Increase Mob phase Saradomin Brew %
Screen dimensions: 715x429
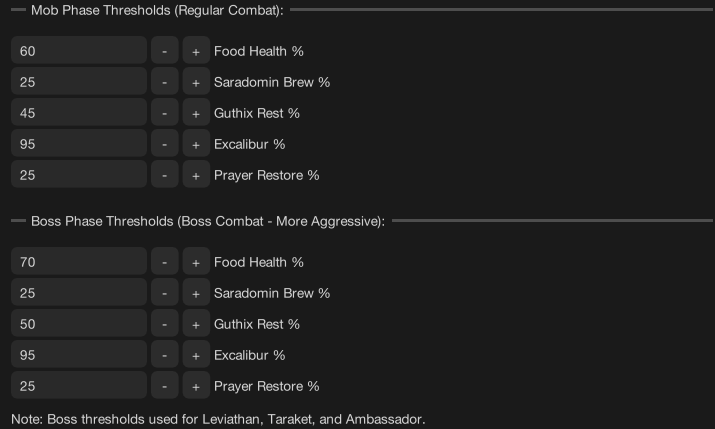pyautogui.click(x=195, y=82)
